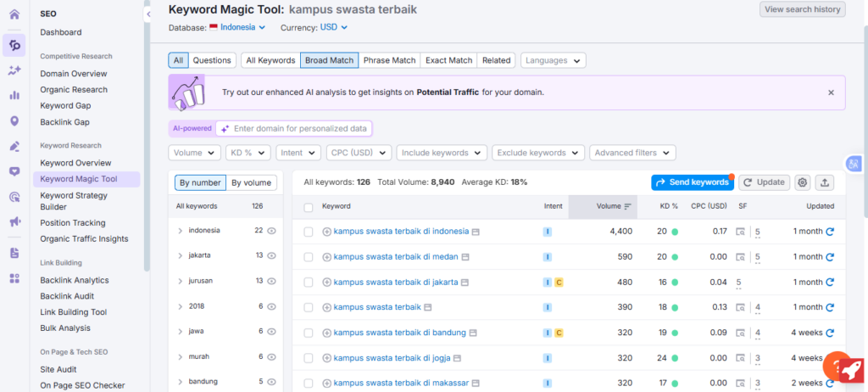Open Keyword Overview in sidebar
The image size is (868, 392).
(x=75, y=163)
